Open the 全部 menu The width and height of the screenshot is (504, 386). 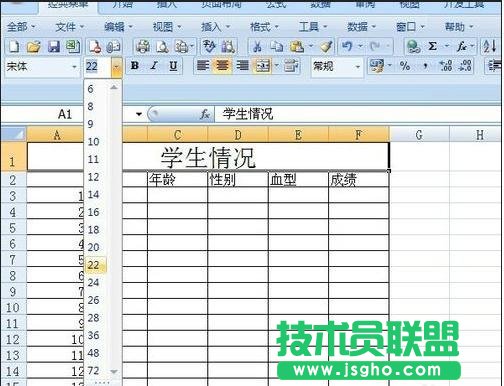point(21,27)
